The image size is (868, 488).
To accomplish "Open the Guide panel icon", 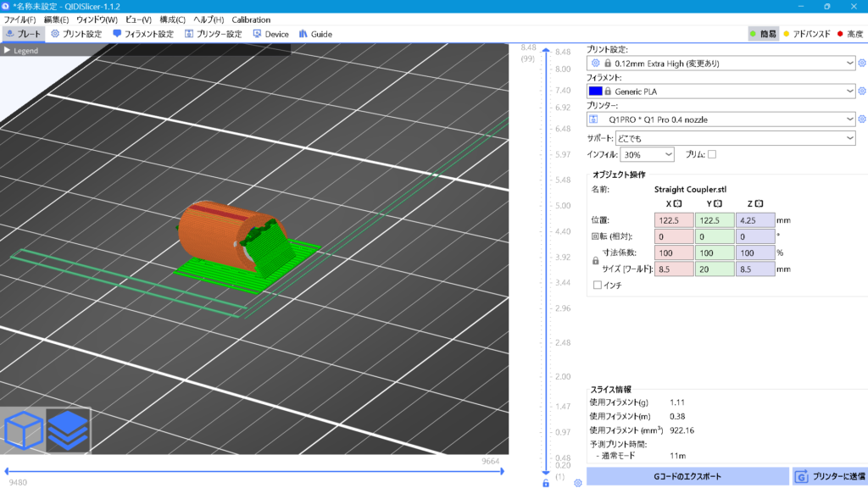I will coord(303,34).
